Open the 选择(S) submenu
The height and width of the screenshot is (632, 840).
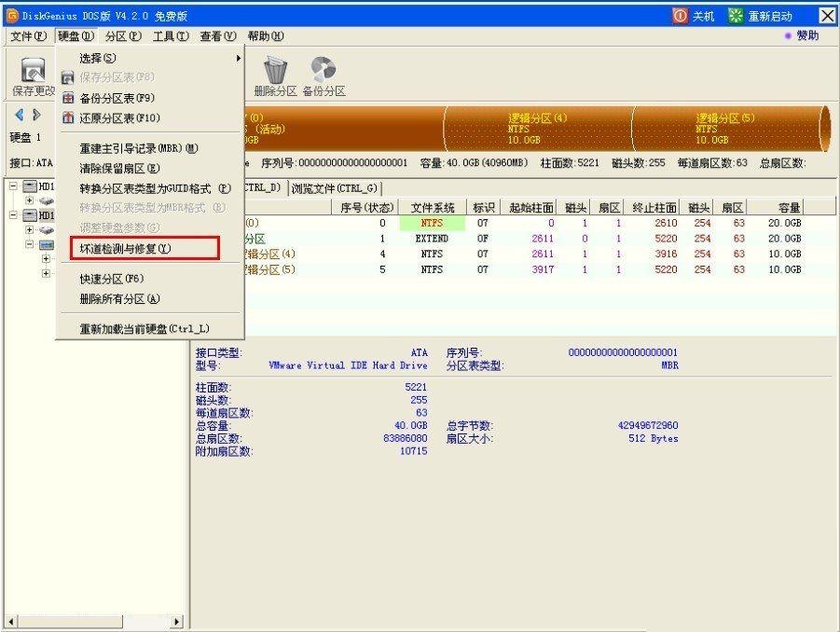pyautogui.click(x=150, y=58)
